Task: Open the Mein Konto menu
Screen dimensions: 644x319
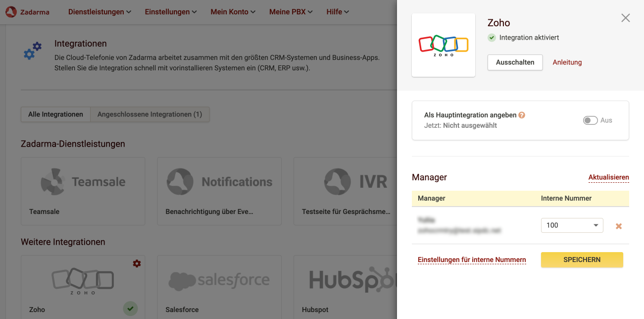Action: (233, 12)
